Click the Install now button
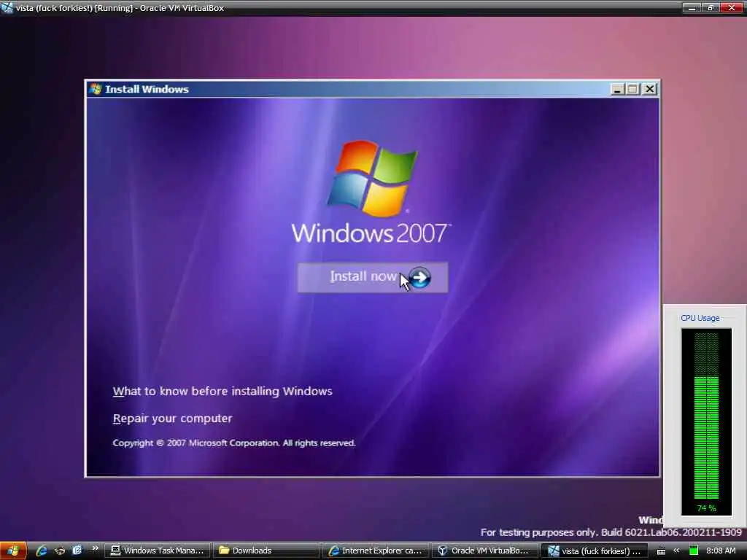Viewport: 747px width, 560px height. 373,277
